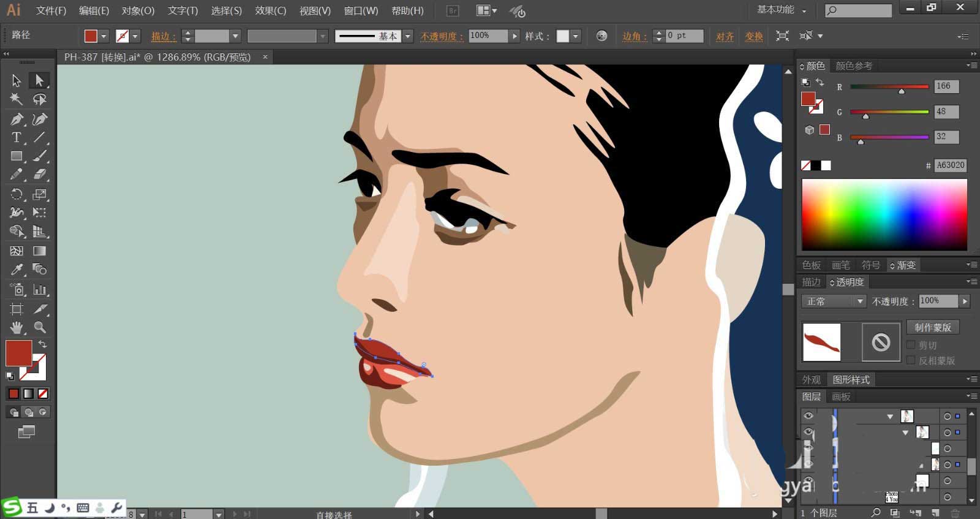Open the stroke weight dropdown

point(235,36)
